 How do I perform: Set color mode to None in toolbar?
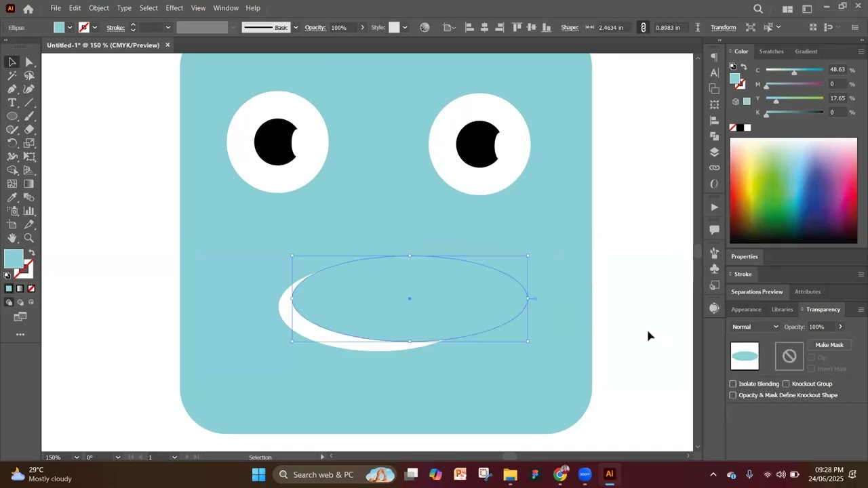(x=31, y=289)
